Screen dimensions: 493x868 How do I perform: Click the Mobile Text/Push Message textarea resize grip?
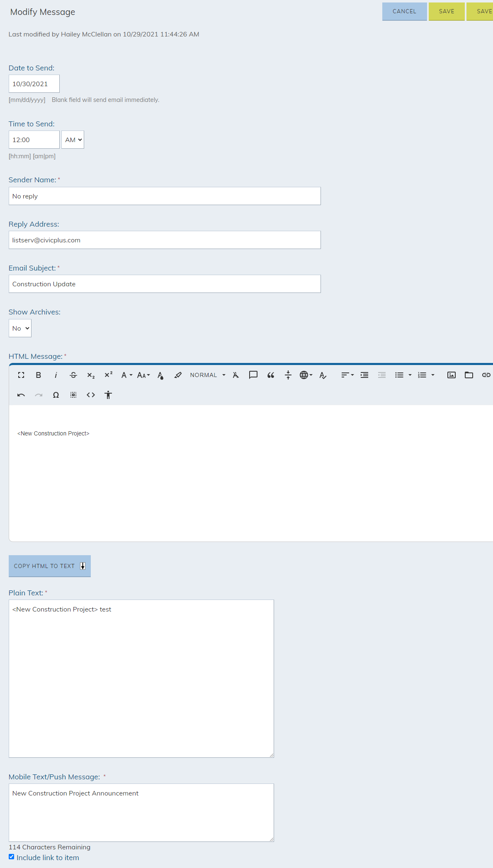[x=271, y=839]
